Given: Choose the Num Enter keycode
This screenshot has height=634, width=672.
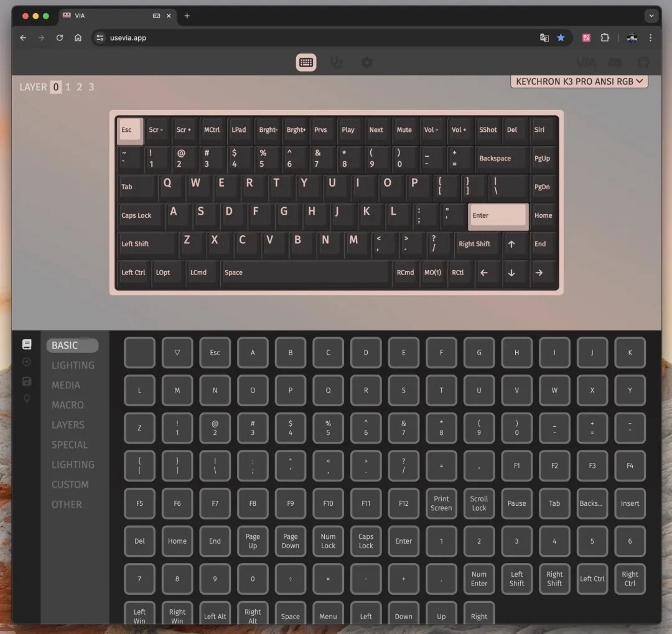Looking at the screenshot, I should coord(478,579).
